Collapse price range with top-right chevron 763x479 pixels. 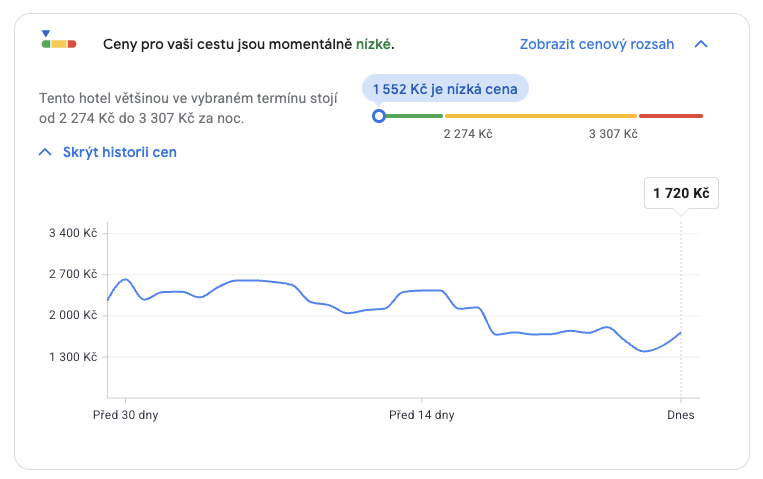tap(701, 44)
